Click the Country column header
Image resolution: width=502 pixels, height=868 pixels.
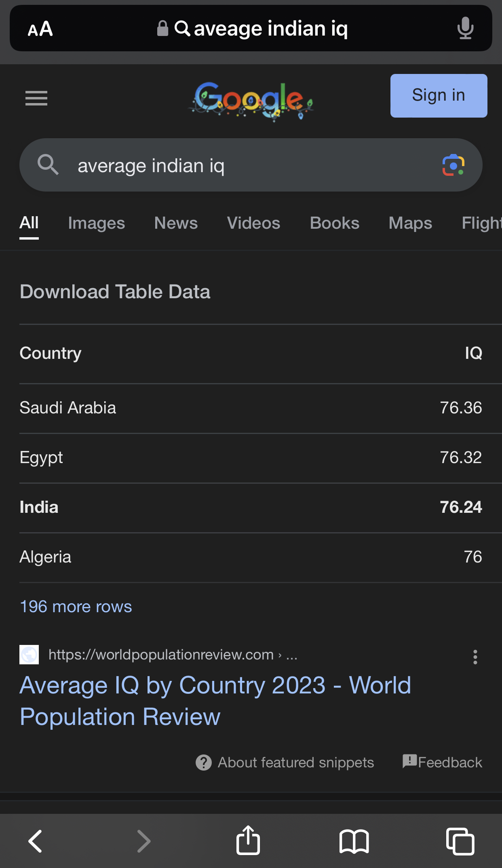(x=51, y=354)
